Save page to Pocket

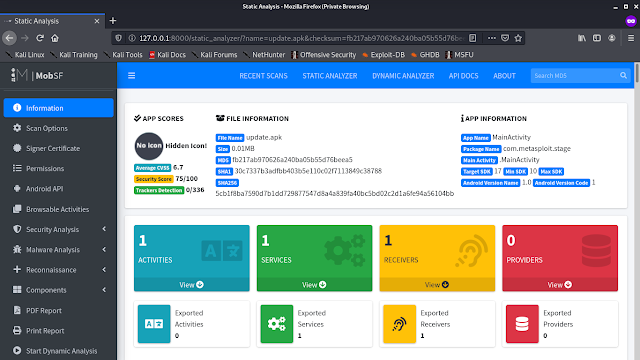pos(505,38)
